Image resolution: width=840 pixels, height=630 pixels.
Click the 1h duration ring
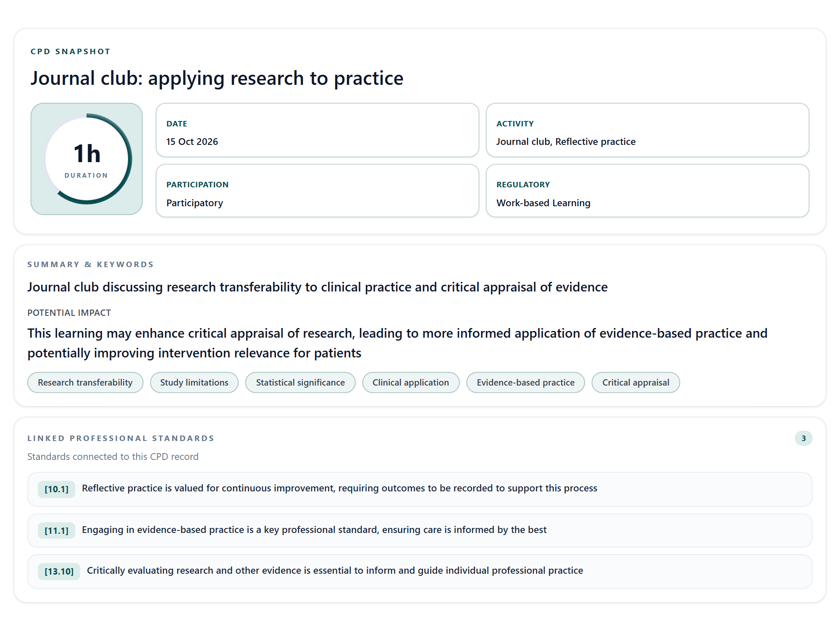click(x=87, y=159)
